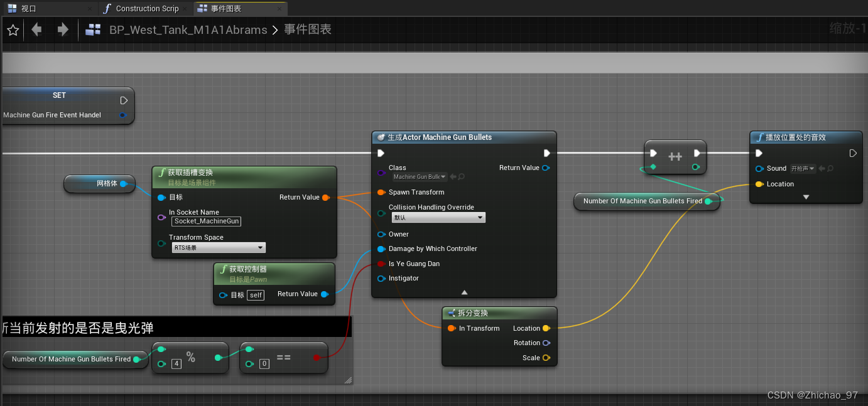The height and width of the screenshot is (406, 868).
Task: Click the Collision Handling Override pin
Action: click(381, 213)
